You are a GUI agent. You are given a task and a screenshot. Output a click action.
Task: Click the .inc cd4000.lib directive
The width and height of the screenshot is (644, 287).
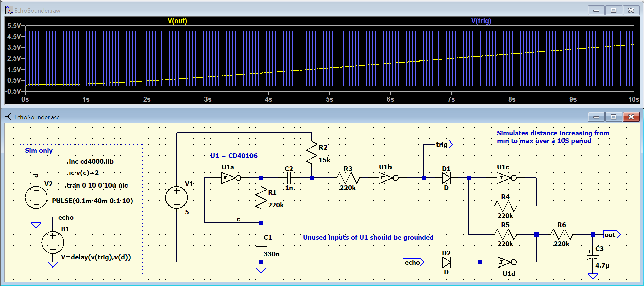pos(90,161)
